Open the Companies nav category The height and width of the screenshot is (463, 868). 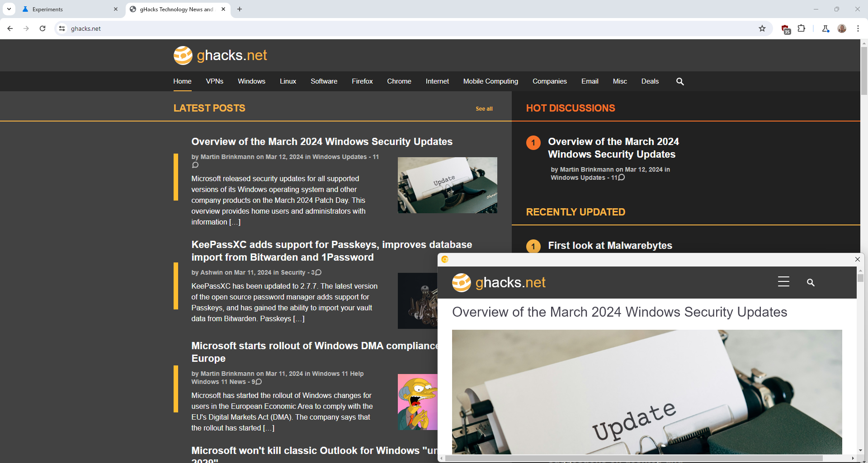coord(549,81)
